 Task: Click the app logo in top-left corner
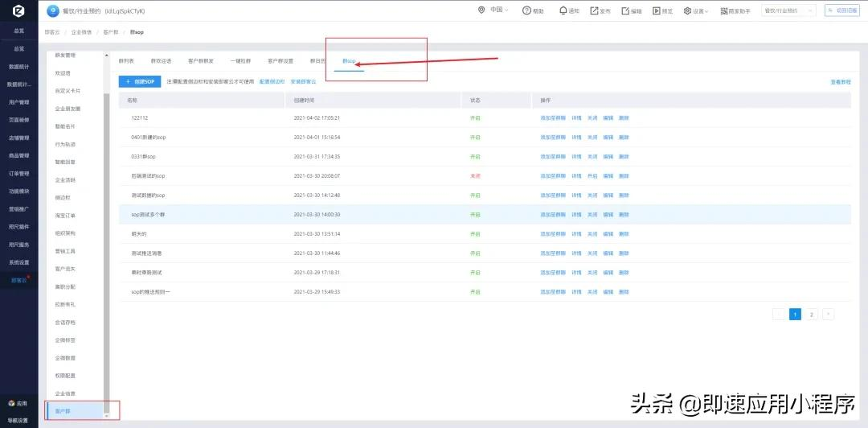[x=18, y=10]
